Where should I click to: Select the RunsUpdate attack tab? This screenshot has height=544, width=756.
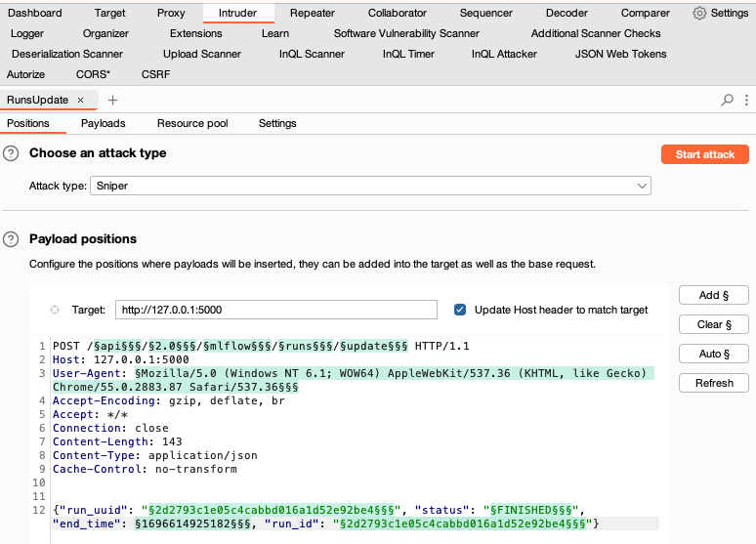(38, 100)
